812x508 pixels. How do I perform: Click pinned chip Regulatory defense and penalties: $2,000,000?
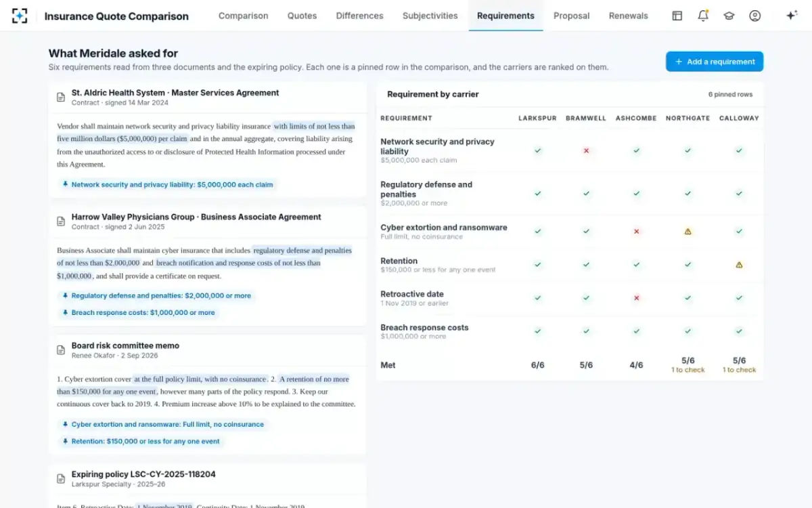click(156, 295)
